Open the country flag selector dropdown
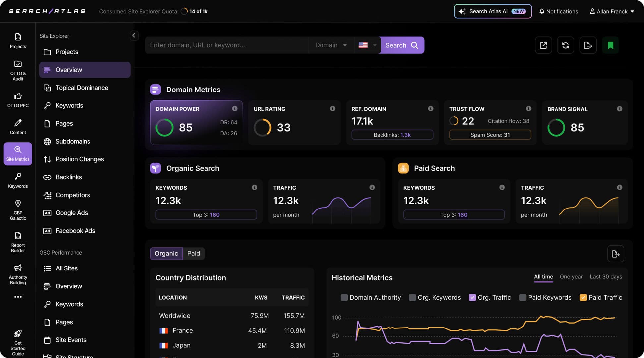This screenshot has height=358, width=644. tap(368, 45)
